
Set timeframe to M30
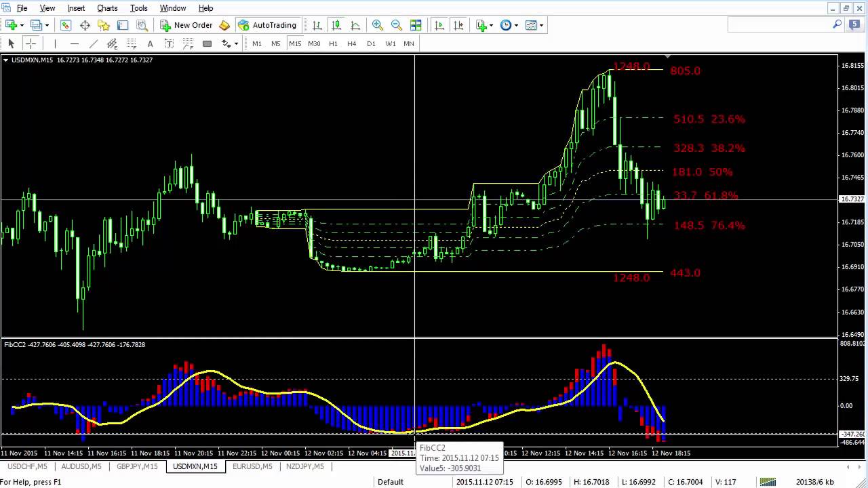click(314, 43)
